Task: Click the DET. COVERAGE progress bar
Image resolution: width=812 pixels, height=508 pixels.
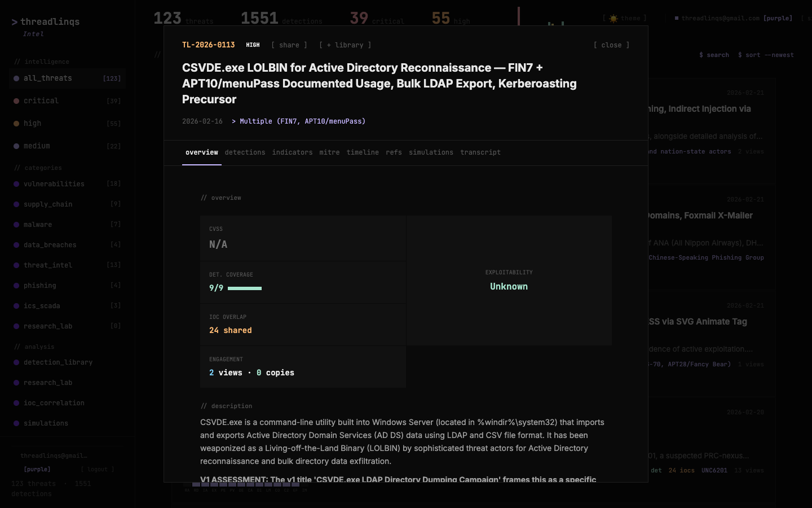Action: tap(245, 288)
